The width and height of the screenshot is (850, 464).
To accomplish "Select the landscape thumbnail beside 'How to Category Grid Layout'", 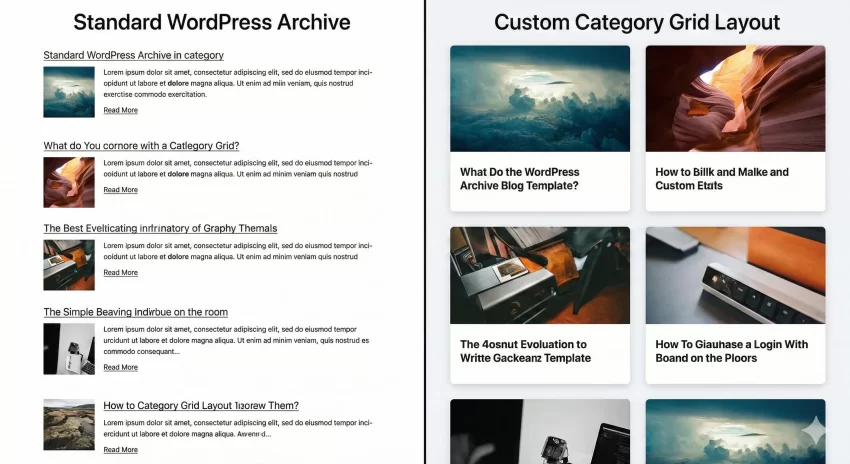I will tap(69, 425).
